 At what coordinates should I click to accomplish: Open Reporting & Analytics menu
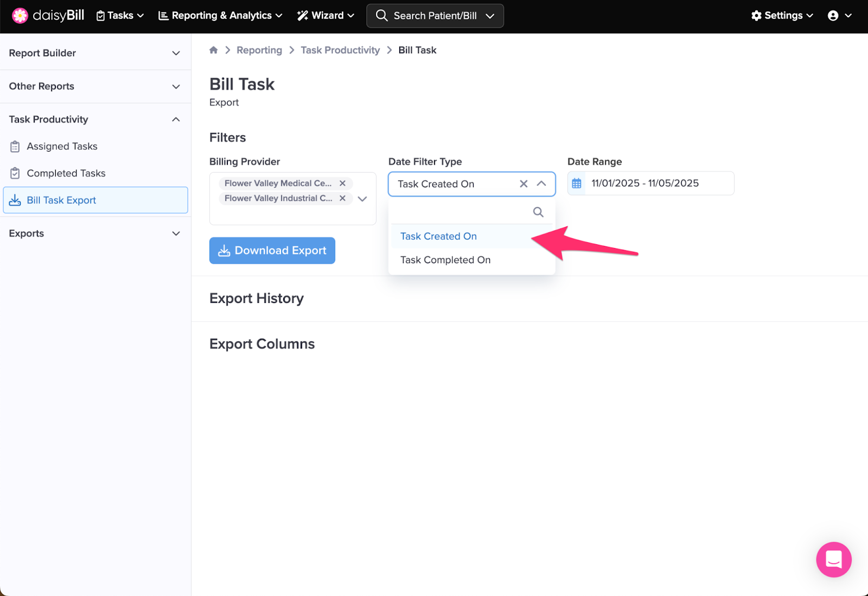pyautogui.click(x=220, y=16)
